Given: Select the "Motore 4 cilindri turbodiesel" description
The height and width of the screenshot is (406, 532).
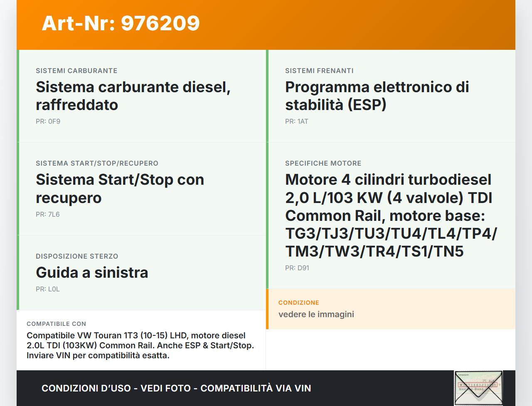Looking at the screenshot, I should pyautogui.click(x=391, y=215).
